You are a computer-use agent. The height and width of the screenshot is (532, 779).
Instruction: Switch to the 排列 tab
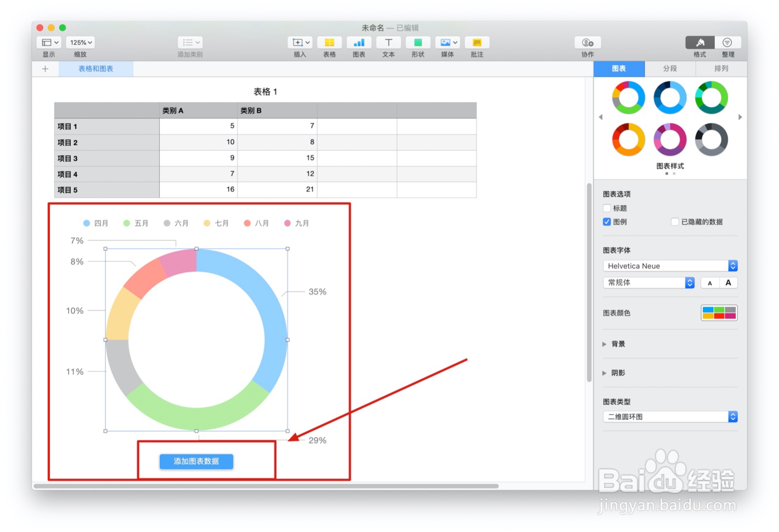click(x=720, y=69)
